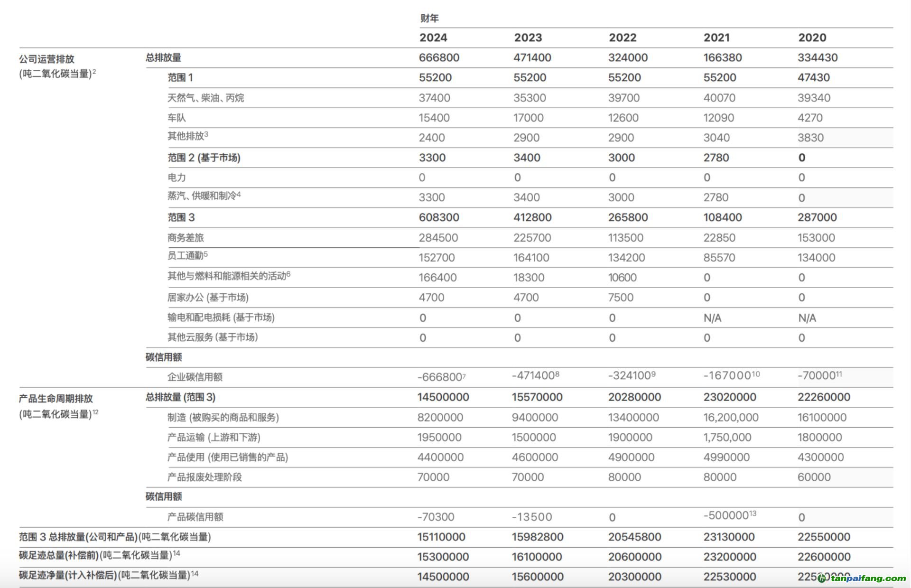Click the 员工通勤 row label
Image resolution: width=911 pixels, height=588 pixels.
click(187, 256)
